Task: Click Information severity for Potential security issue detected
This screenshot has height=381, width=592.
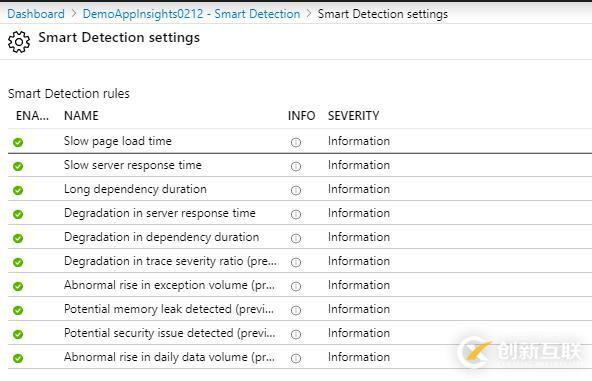Action: [359, 333]
